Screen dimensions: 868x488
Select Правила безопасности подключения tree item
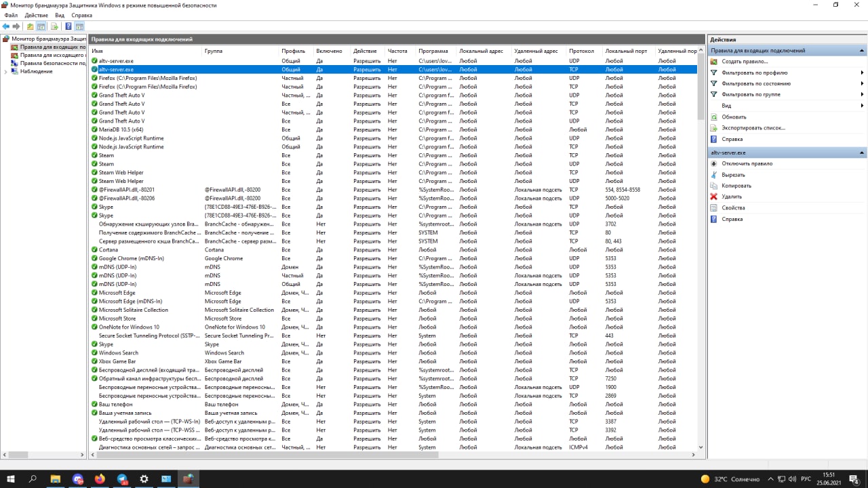click(x=47, y=63)
